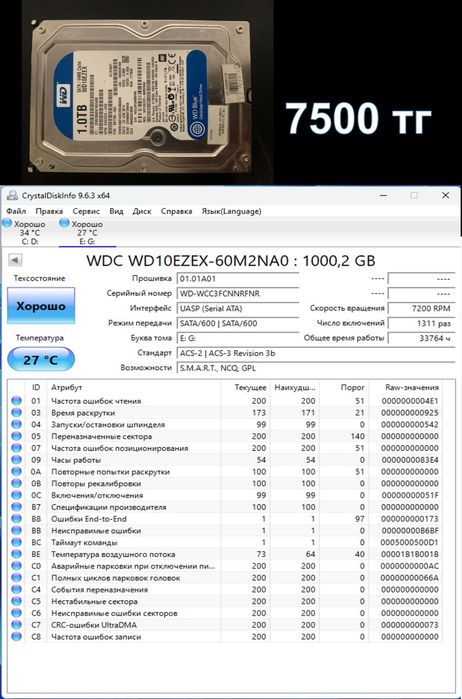The height and width of the screenshot is (699, 462).
Task: Click the firmware field 01.01A01
Action: tap(238, 279)
